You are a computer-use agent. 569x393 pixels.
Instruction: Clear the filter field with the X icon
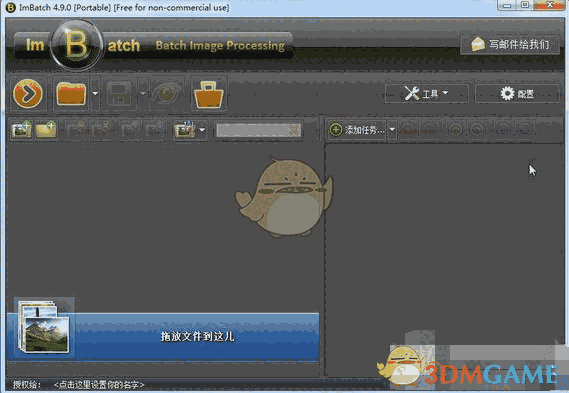coord(294,130)
